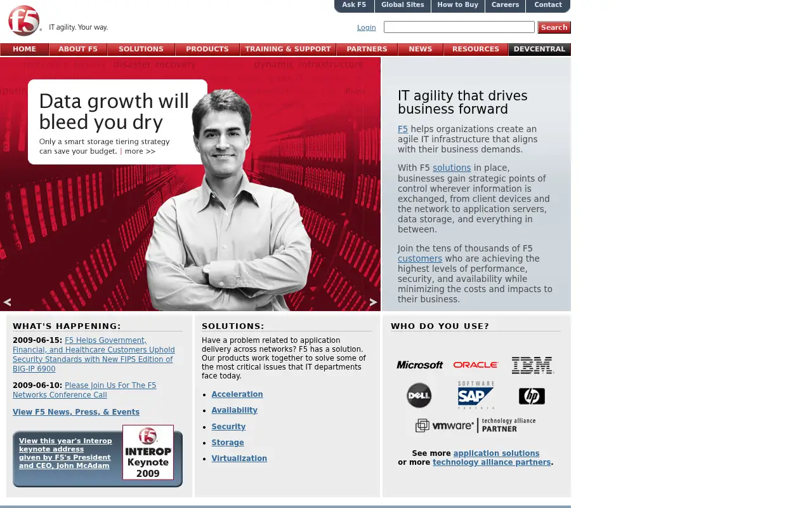Open the Products navigation menu
Image resolution: width=812 pixels, height=508 pixels.
click(207, 50)
